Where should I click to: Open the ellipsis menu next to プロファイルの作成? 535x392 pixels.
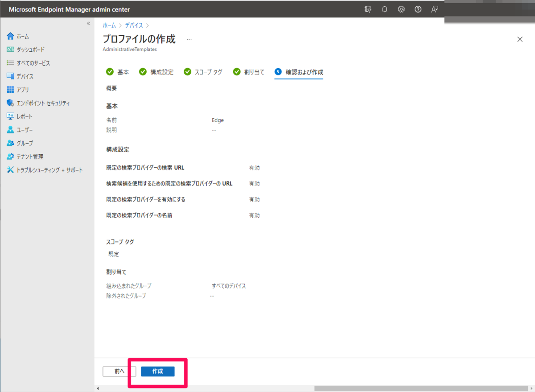(189, 39)
